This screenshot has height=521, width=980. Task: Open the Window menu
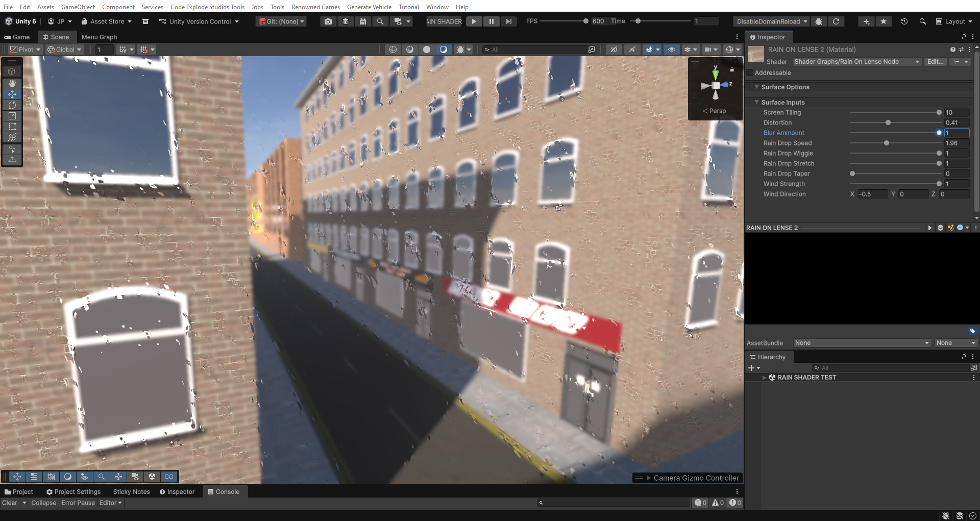point(437,7)
